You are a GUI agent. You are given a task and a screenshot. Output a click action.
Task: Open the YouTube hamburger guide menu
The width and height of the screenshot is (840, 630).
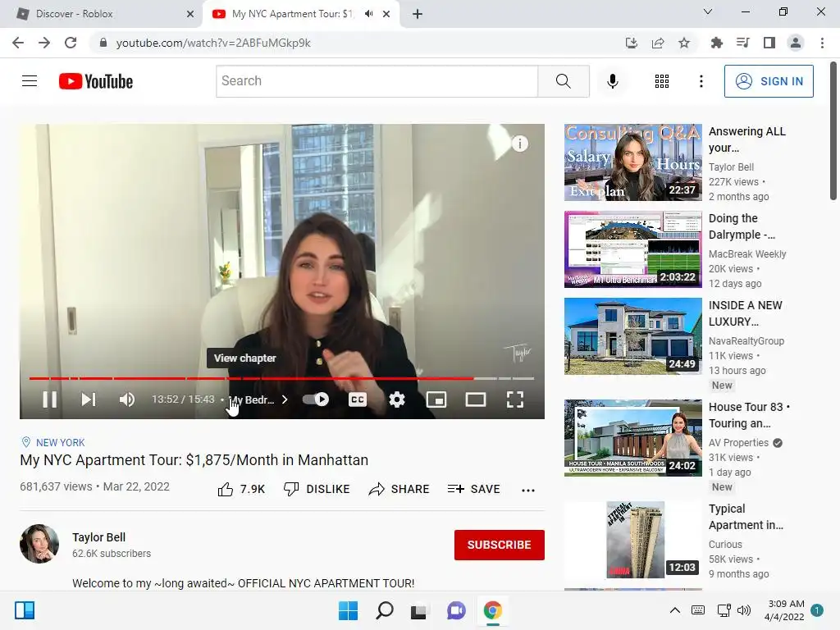point(30,81)
